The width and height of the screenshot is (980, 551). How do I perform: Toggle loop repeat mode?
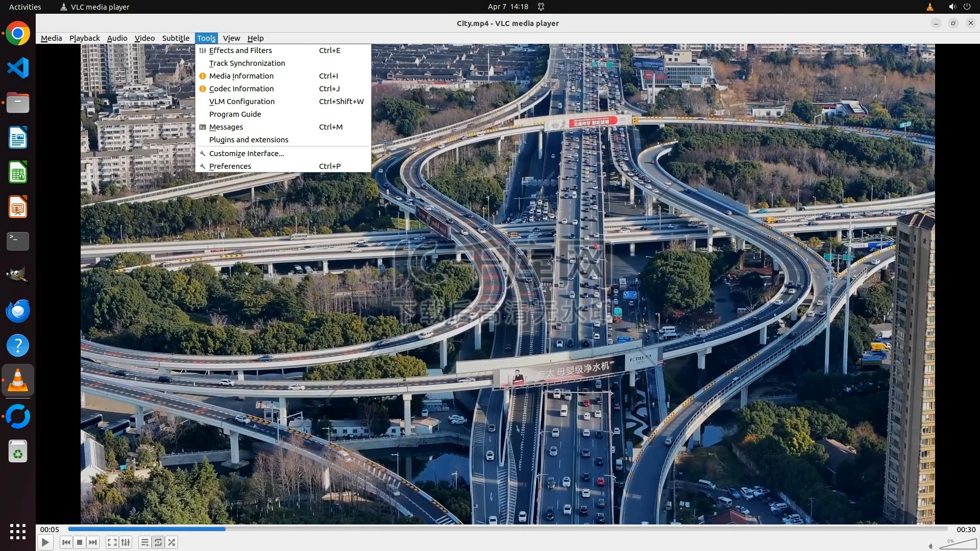(x=158, y=542)
